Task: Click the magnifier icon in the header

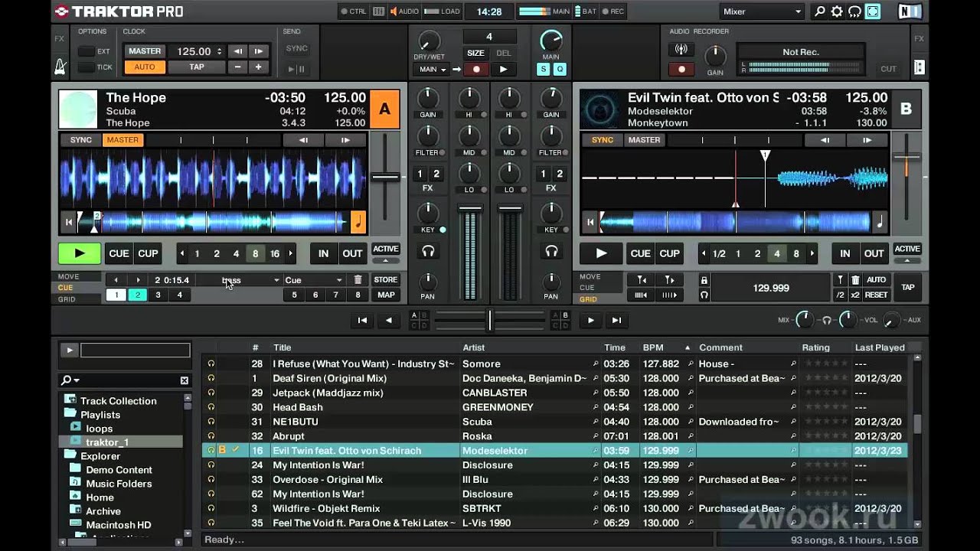Action: 820,11
